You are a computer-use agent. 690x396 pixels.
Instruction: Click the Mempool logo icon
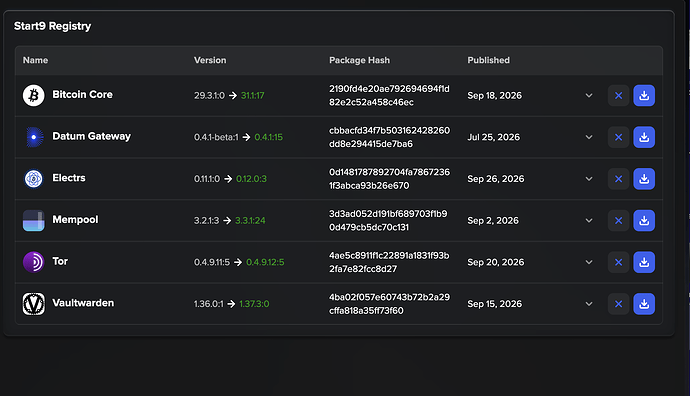click(x=33, y=220)
